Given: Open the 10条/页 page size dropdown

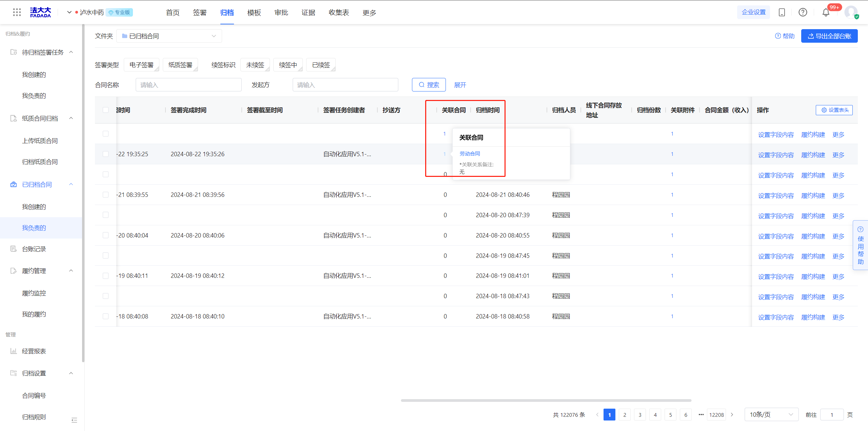Looking at the screenshot, I should pos(771,415).
